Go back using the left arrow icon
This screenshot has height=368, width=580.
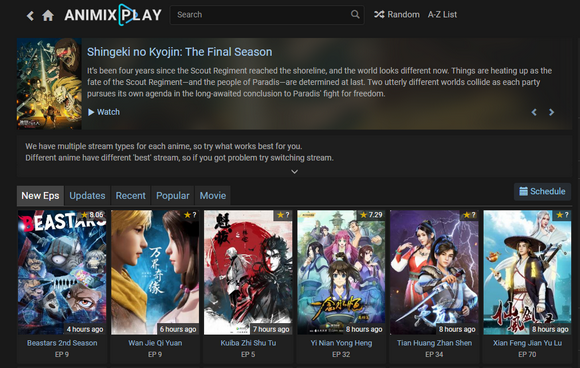[x=30, y=16]
